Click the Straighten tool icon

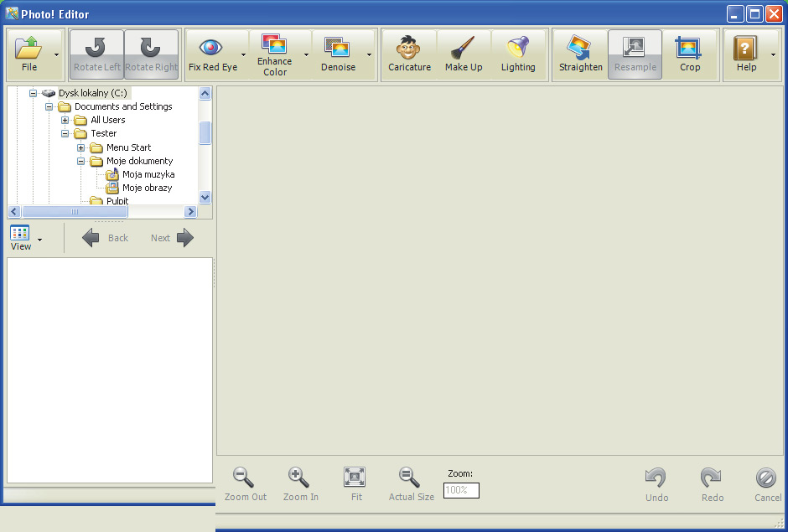(580, 49)
